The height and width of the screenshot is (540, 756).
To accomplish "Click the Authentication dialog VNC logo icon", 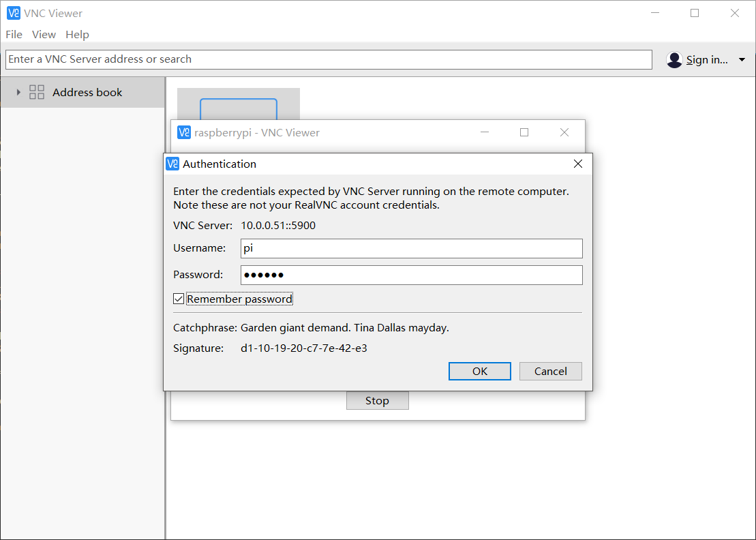I will coord(172,164).
